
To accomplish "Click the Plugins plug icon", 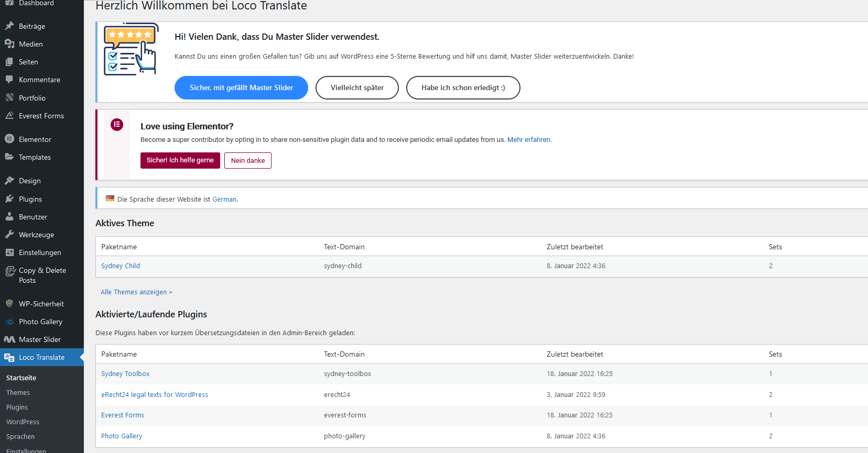I will tap(9, 199).
